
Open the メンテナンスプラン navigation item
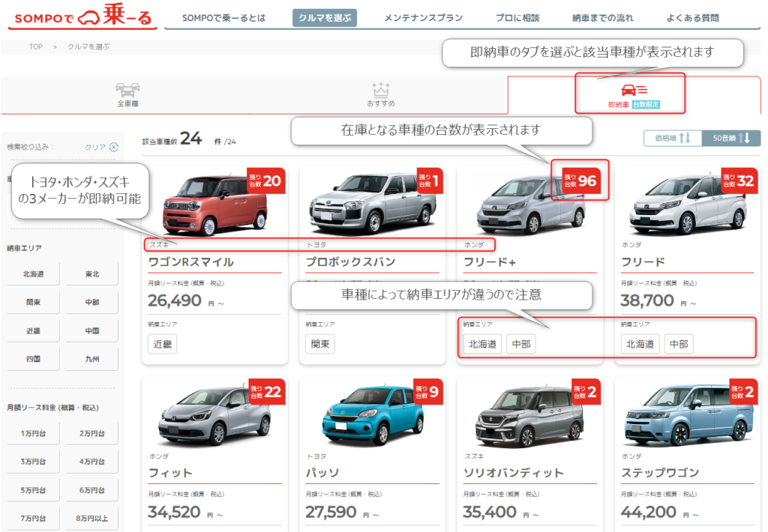423,18
